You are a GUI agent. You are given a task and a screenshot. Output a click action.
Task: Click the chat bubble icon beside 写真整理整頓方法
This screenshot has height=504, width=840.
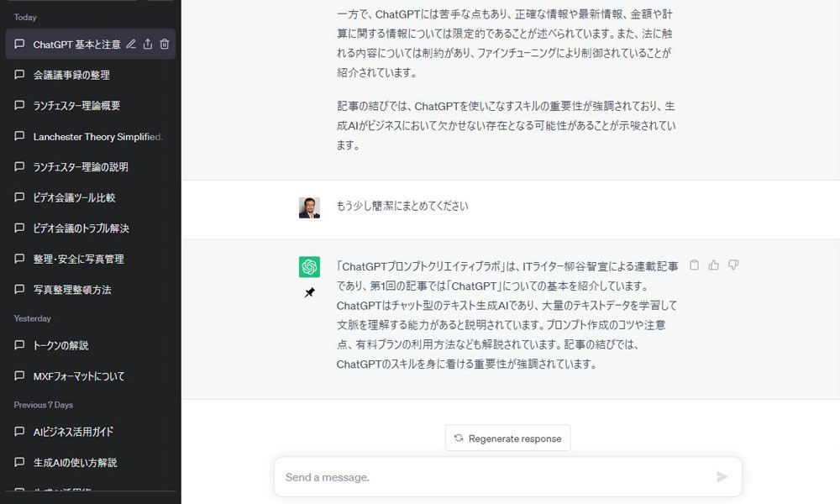coord(19,289)
